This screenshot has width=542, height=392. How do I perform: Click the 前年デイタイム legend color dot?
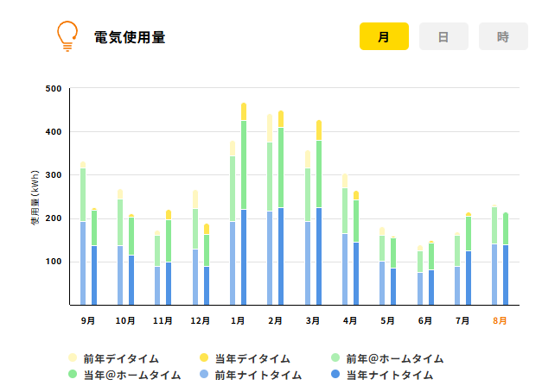[73, 357]
